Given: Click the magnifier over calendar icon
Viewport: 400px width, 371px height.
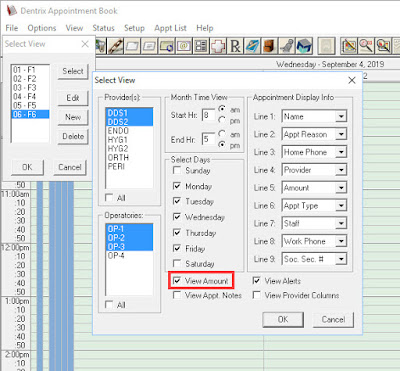Looking at the screenshot, I should (x=383, y=46).
